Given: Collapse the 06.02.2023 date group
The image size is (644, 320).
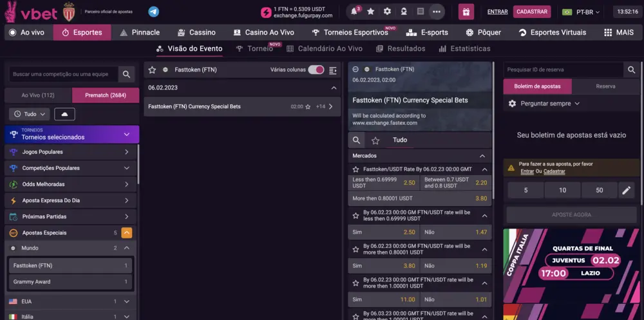Looking at the screenshot, I should point(334,88).
